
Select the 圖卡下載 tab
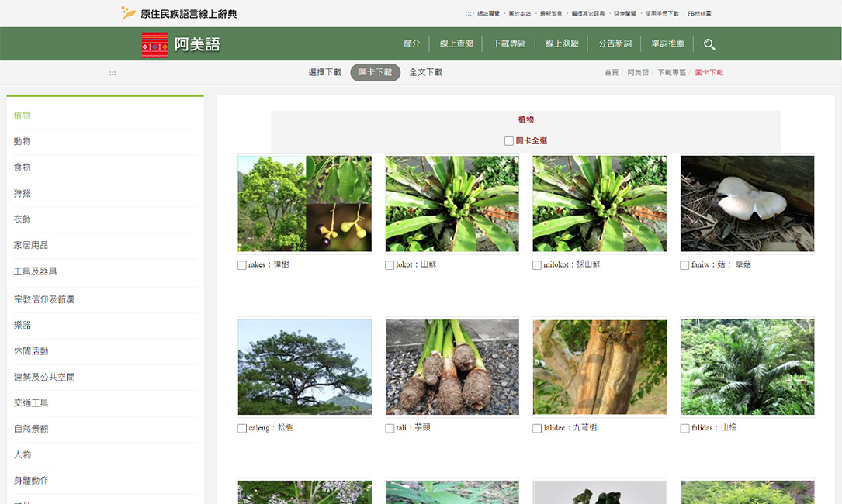(x=376, y=72)
